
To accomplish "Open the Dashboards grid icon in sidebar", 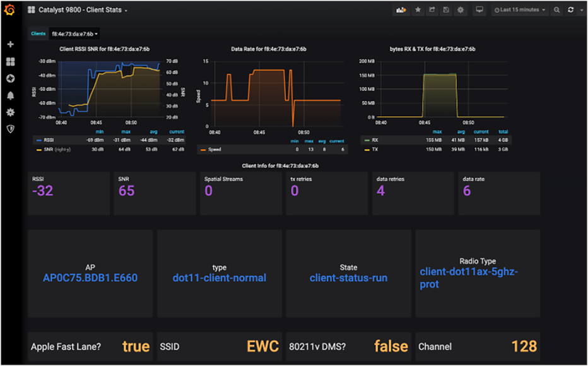I will pos(11,61).
